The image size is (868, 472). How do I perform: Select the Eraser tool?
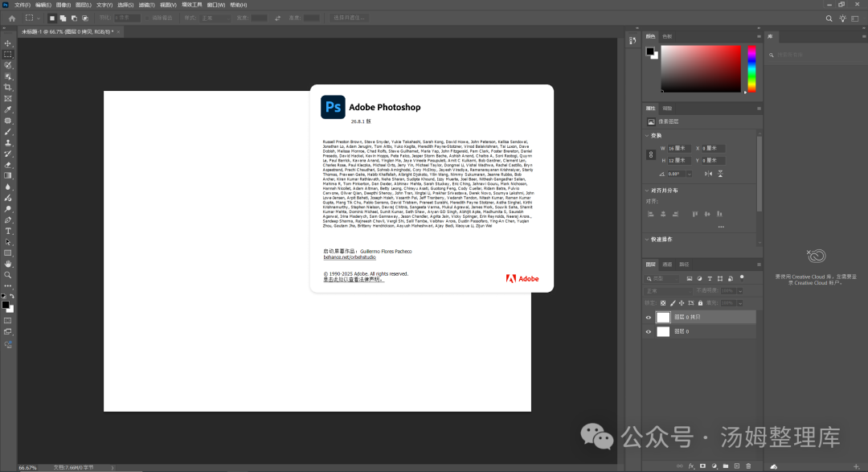click(8, 165)
